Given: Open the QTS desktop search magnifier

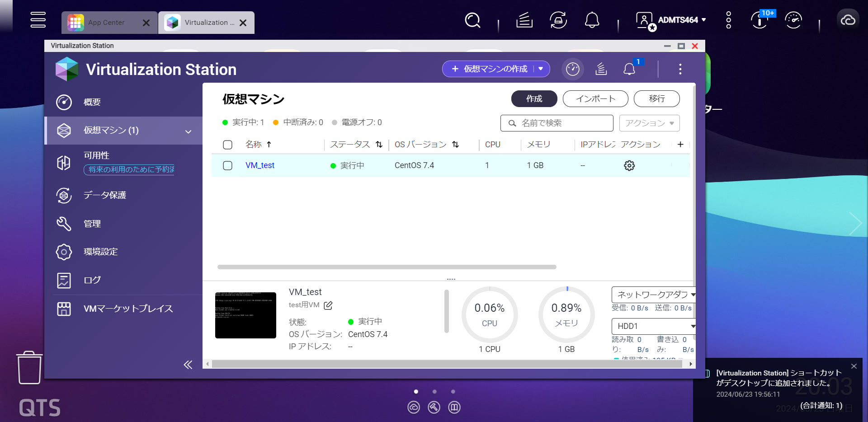Looking at the screenshot, I should (472, 20).
